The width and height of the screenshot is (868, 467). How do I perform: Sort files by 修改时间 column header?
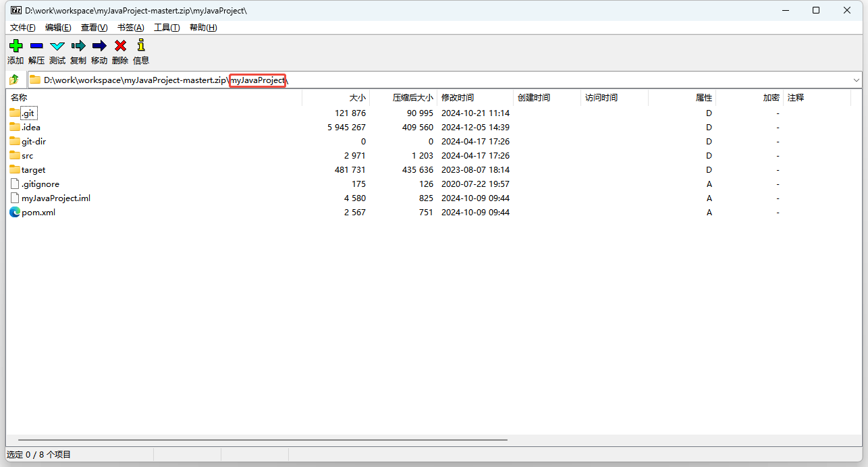coord(458,98)
